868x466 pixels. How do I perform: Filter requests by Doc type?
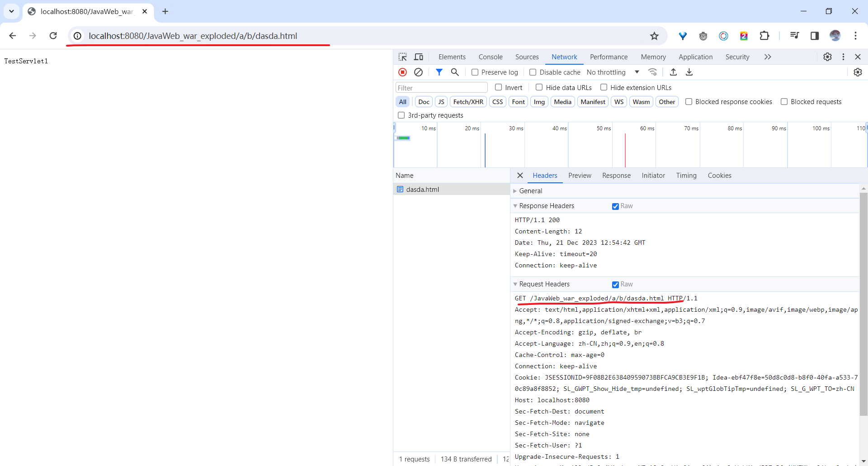pyautogui.click(x=424, y=102)
